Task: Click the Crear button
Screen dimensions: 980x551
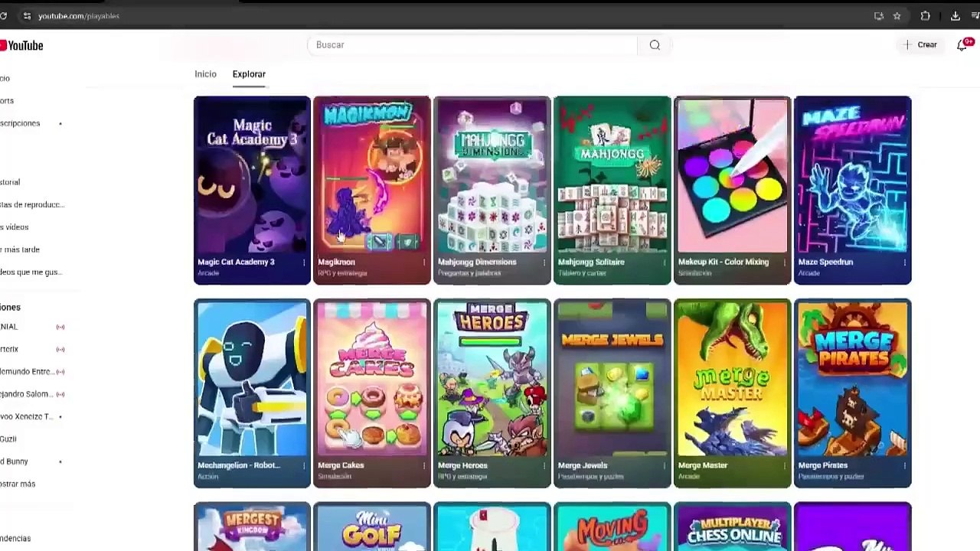Action: click(x=920, y=45)
